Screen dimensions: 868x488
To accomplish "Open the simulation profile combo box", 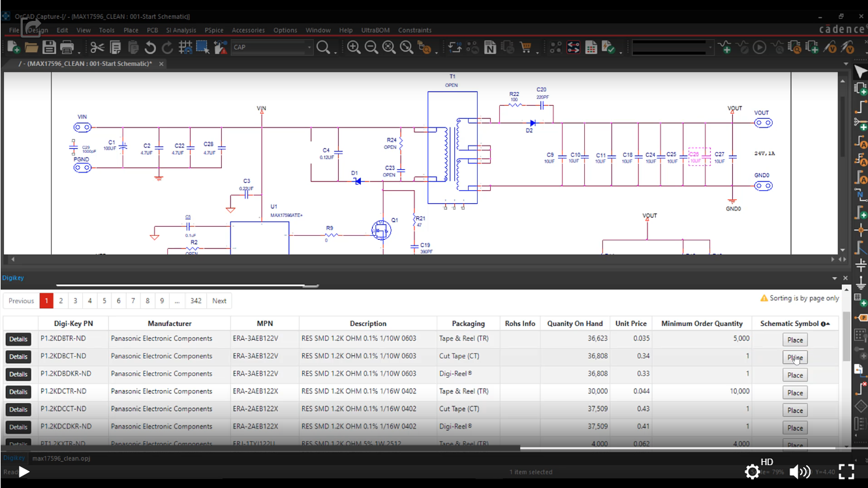I will [672, 47].
